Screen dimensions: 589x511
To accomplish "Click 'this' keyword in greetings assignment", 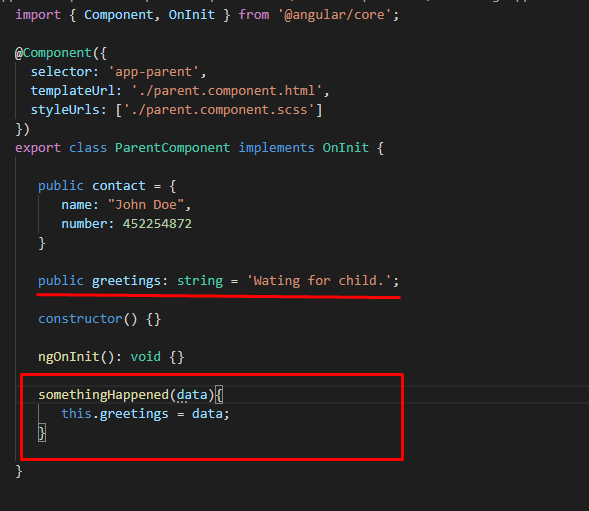I will click(77, 414).
